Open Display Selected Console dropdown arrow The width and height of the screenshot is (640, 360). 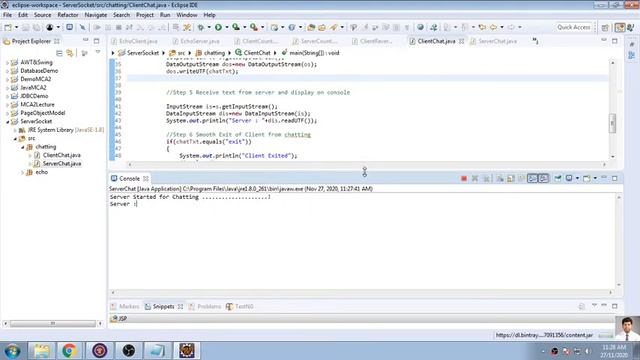tap(577, 178)
